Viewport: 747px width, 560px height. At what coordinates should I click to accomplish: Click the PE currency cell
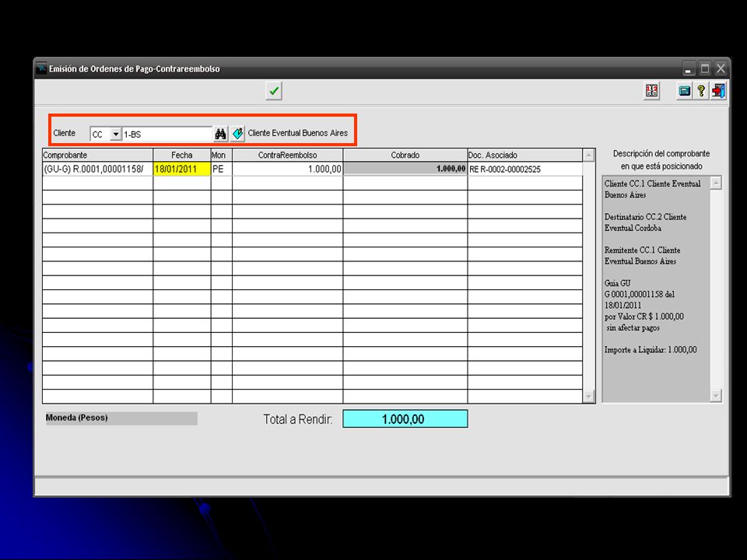pyautogui.click(x=222, y=169)
